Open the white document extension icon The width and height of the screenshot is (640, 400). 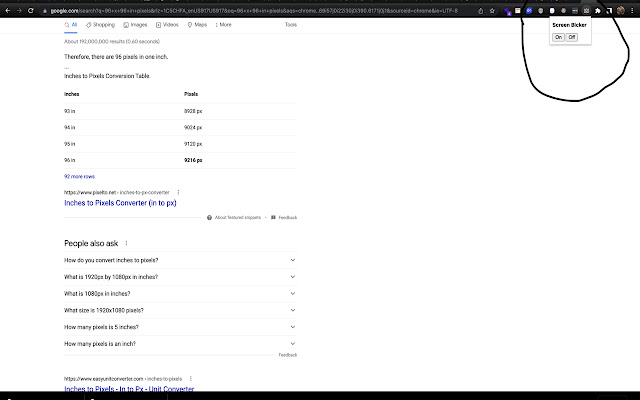coord(552,11)
